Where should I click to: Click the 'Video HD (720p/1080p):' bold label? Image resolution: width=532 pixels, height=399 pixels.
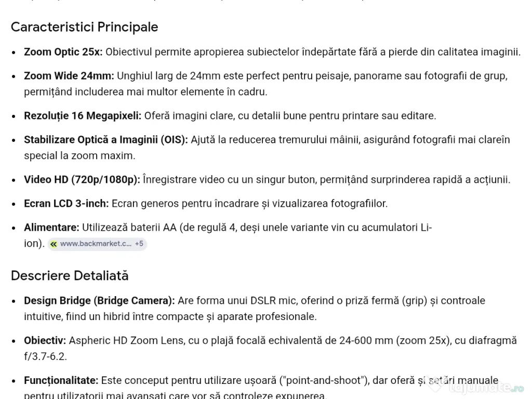click(x=82, y=180)
